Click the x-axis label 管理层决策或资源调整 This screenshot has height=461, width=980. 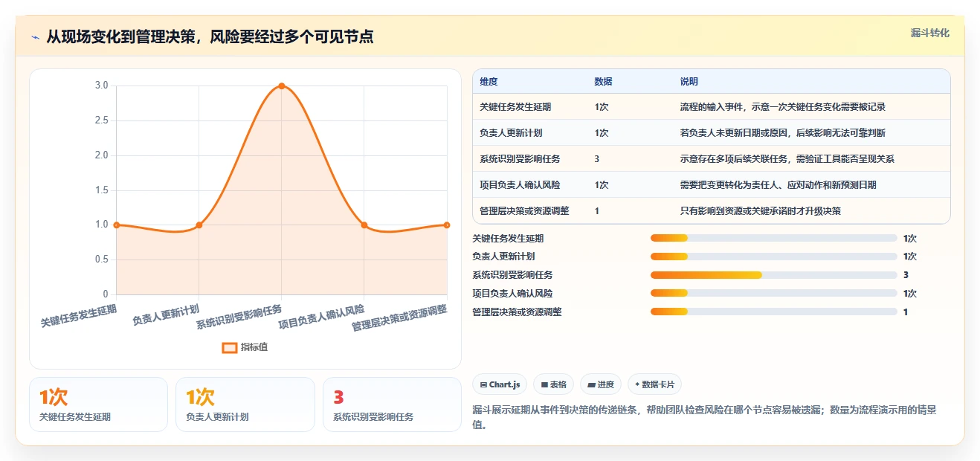[399, 318]
